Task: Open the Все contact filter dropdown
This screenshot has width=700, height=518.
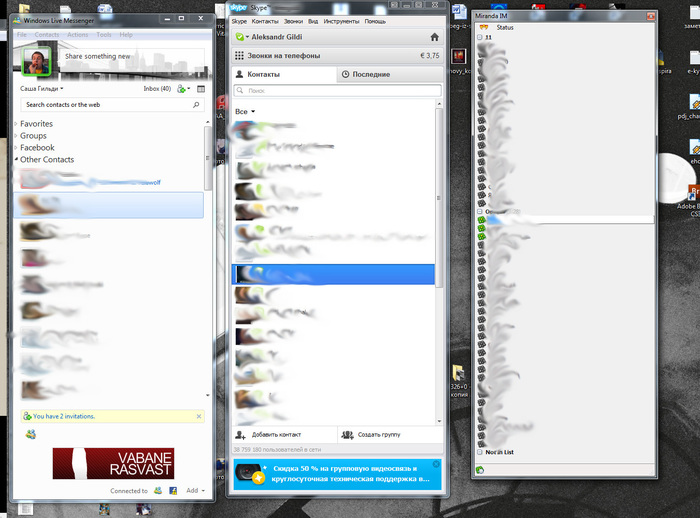Action: coord(245,112)
